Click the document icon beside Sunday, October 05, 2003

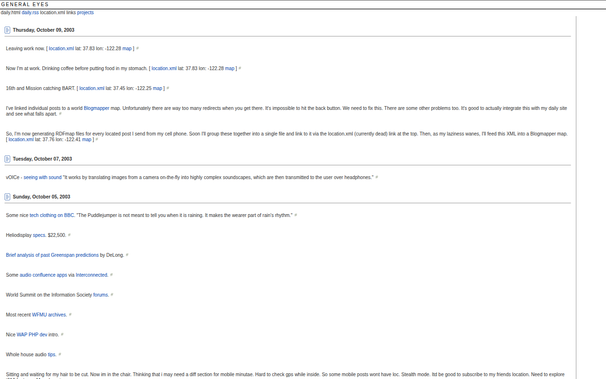(7, 197)
